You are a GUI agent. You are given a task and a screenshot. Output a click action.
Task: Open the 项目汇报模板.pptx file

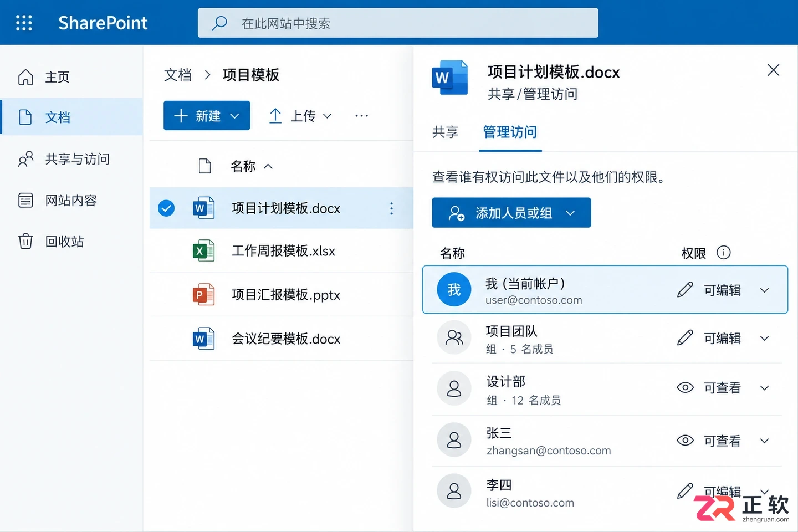pyautogui.click(x=286, y=295)
